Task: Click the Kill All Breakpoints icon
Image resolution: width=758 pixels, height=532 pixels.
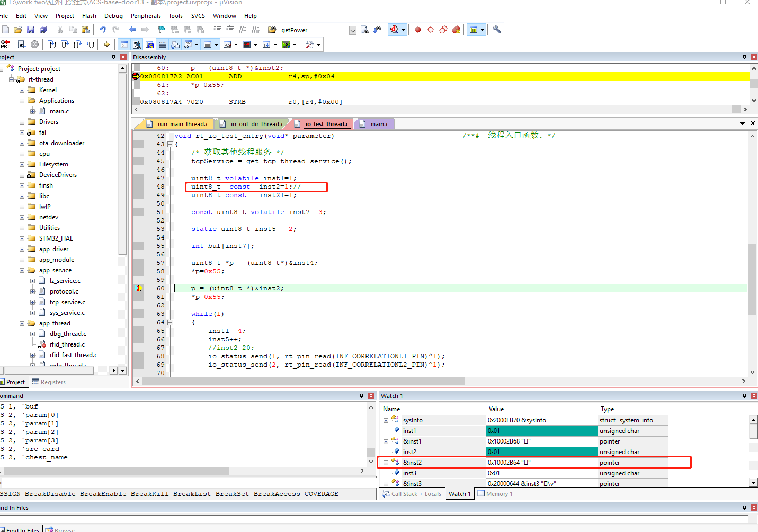Action: pyautogui.click(x=456, y=30)
